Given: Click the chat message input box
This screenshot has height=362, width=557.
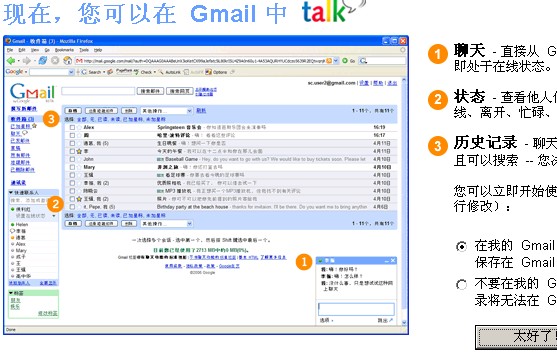Looking at the screenshot, I should 356,309.
